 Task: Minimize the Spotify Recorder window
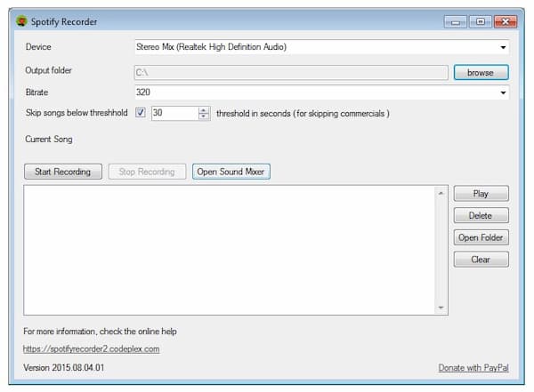click(x=456, y=22)
